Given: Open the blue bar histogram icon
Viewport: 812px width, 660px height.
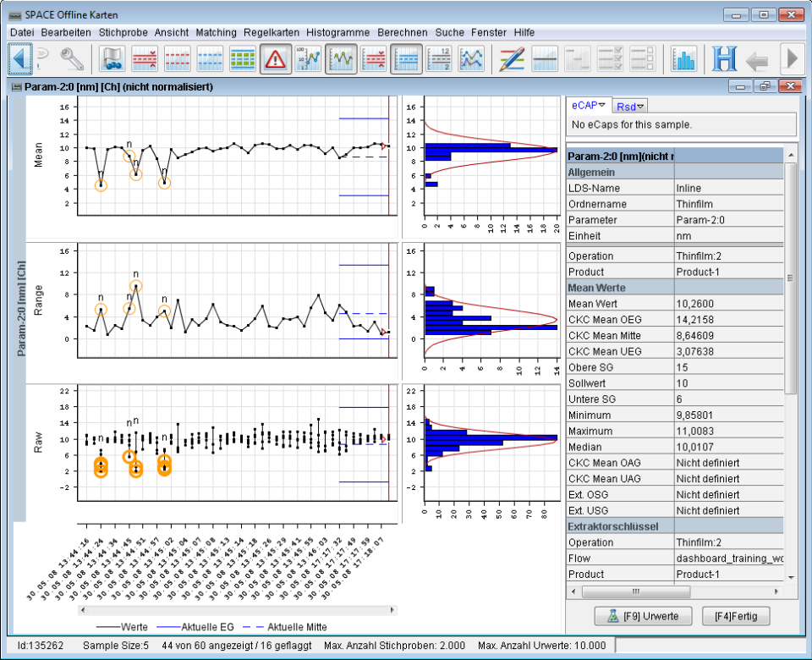Looking at the screenshot, I should click(683, 58).
